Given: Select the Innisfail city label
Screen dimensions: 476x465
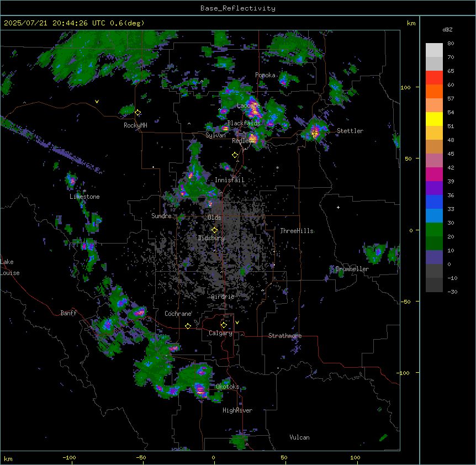Looking at the screenshot, I should pos(230,180).
